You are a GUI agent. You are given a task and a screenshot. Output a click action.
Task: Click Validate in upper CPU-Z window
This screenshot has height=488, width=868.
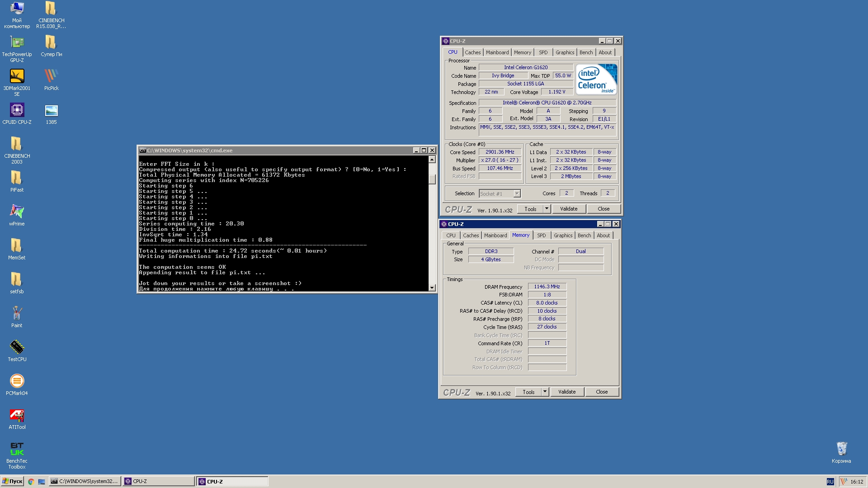tap(569, 209)
